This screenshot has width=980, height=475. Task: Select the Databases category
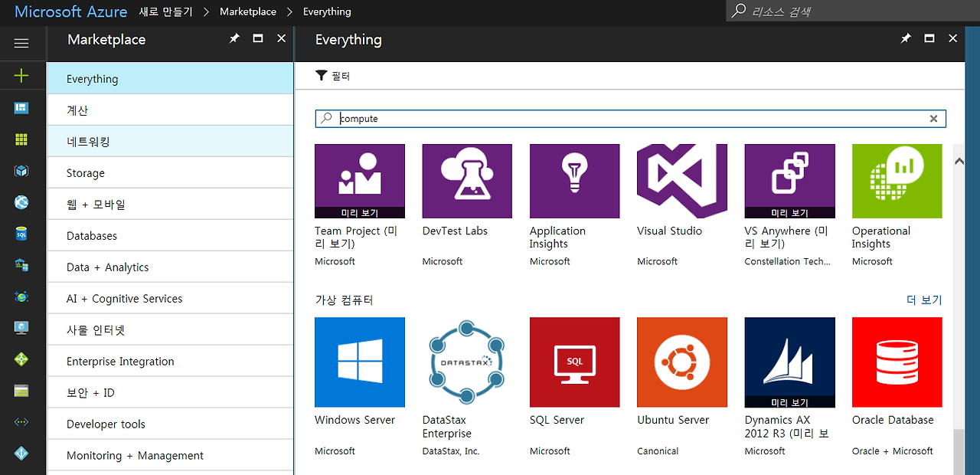pos(170,236)
